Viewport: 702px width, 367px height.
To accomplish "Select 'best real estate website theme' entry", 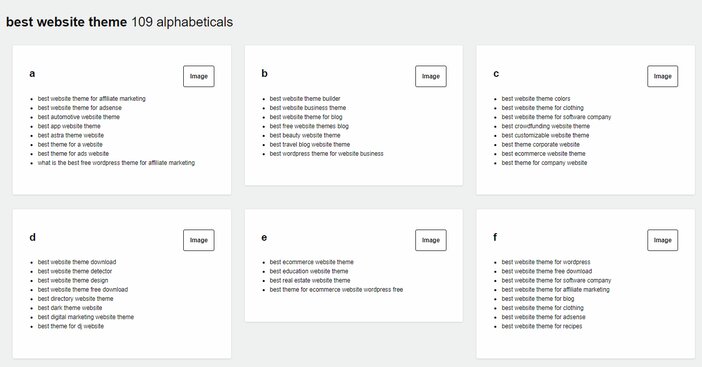I will point(310,280).
